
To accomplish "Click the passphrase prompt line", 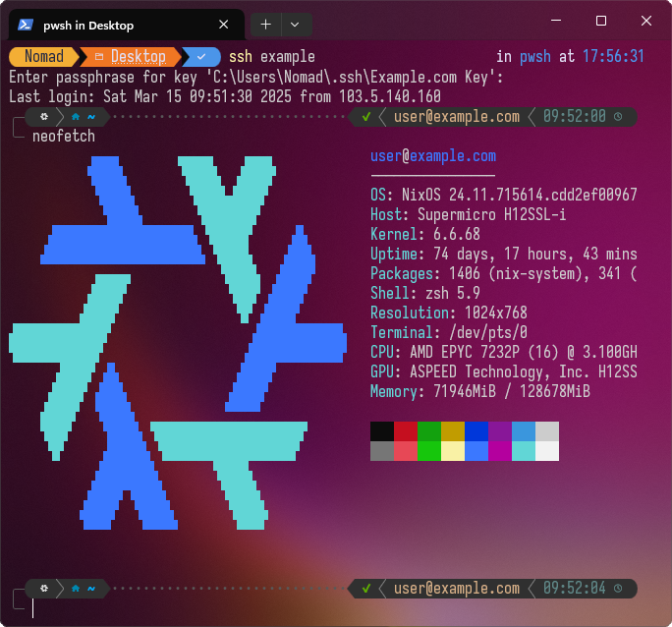I will (255, 77).
